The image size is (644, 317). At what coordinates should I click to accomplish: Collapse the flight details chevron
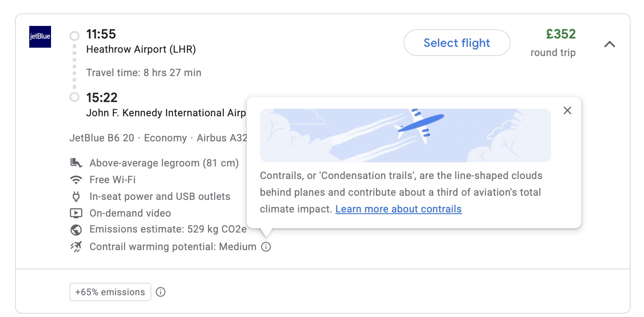610,44
